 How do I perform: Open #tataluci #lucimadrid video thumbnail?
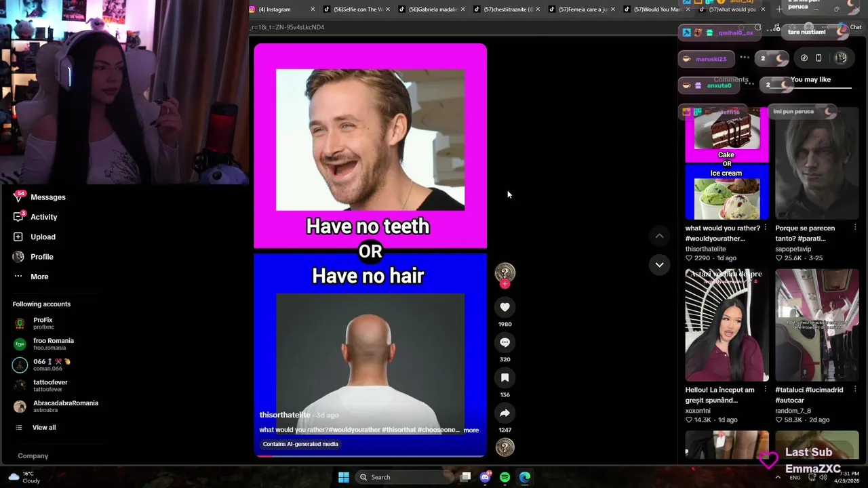816,325
